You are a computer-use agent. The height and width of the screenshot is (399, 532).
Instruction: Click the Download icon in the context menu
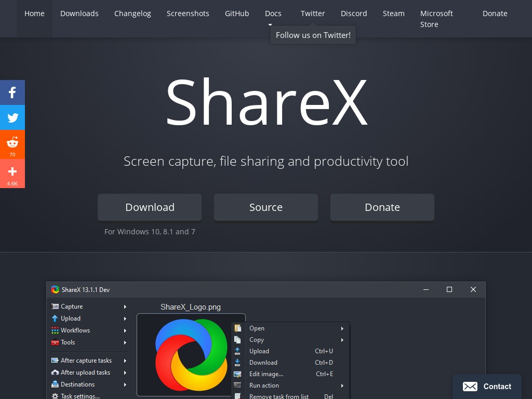(237, 362)
